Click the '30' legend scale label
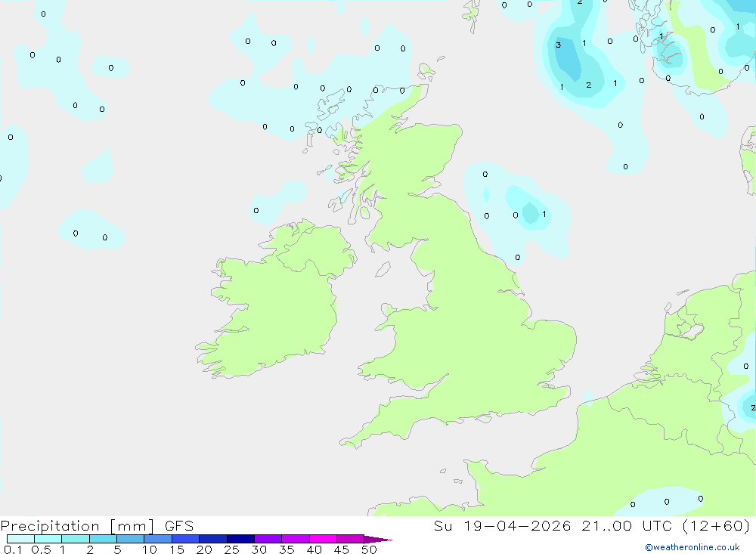The height and width of the screenshot is (554, 756). point(259,549)
